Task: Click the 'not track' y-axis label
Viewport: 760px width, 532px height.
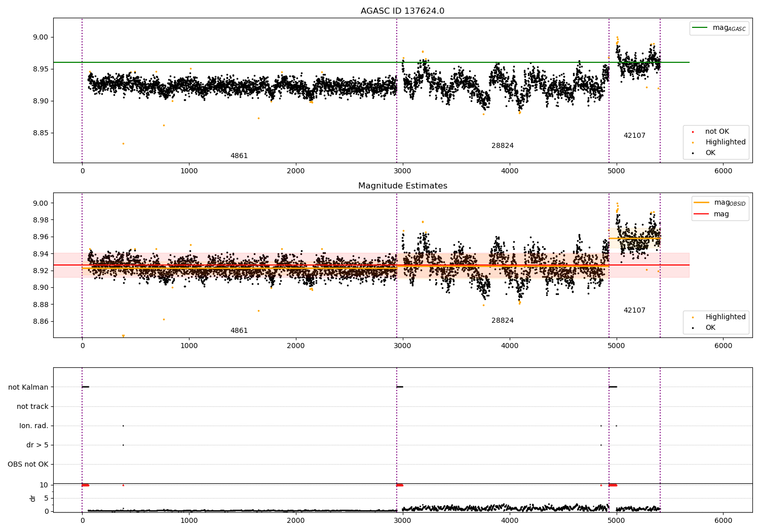Action: coord(32,407)
